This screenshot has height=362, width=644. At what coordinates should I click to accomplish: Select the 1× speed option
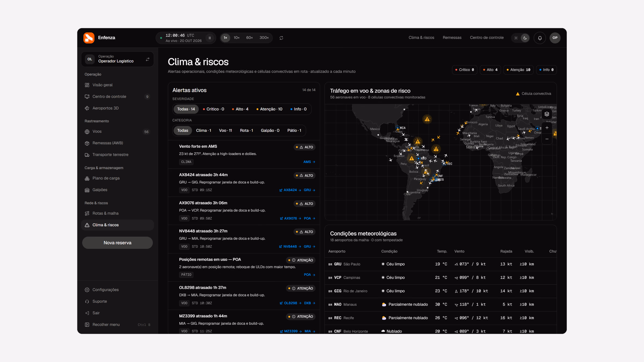pyautogui.click(x=225, y=38)
